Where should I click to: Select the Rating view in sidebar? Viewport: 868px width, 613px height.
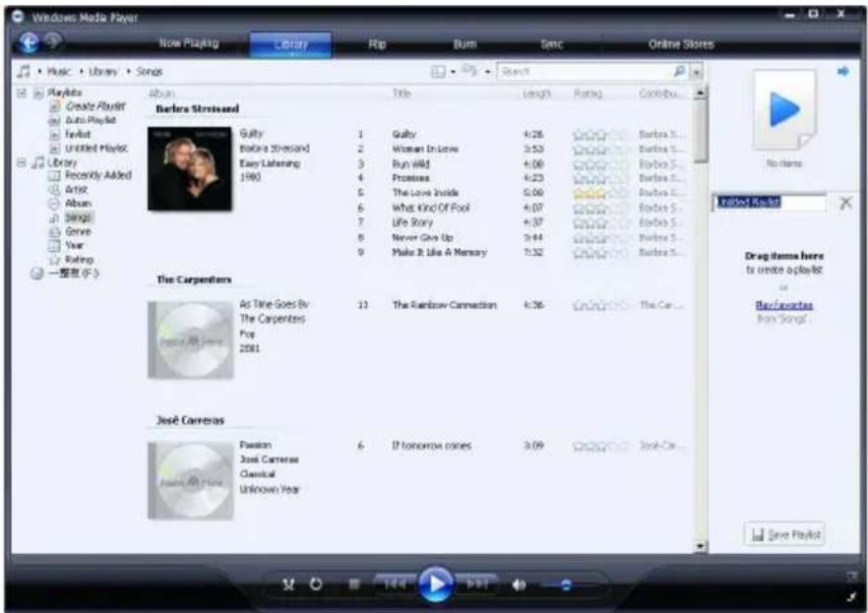79,259
